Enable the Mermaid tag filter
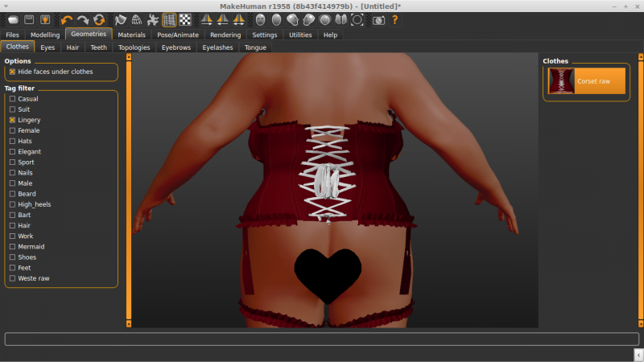 [12, 247]
